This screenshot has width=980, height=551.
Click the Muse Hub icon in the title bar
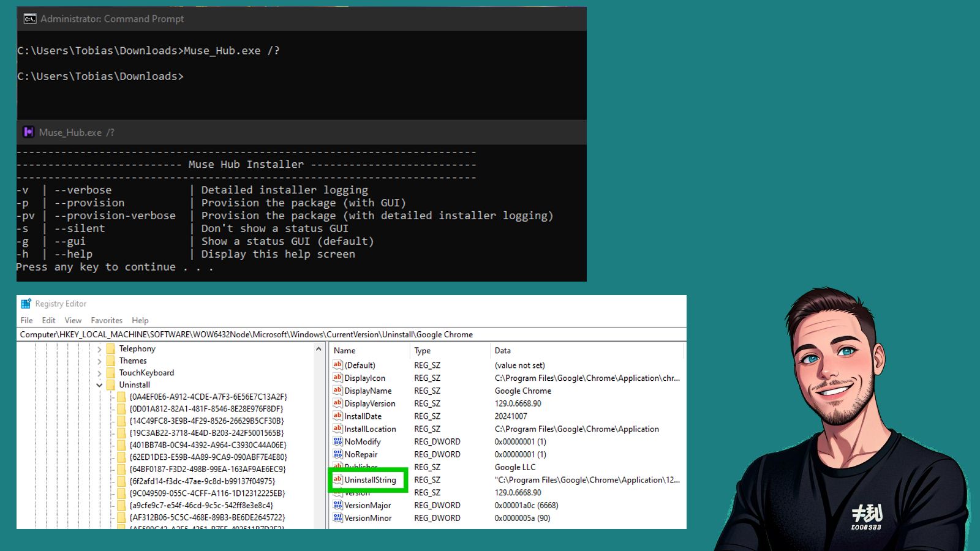point(28,132)
